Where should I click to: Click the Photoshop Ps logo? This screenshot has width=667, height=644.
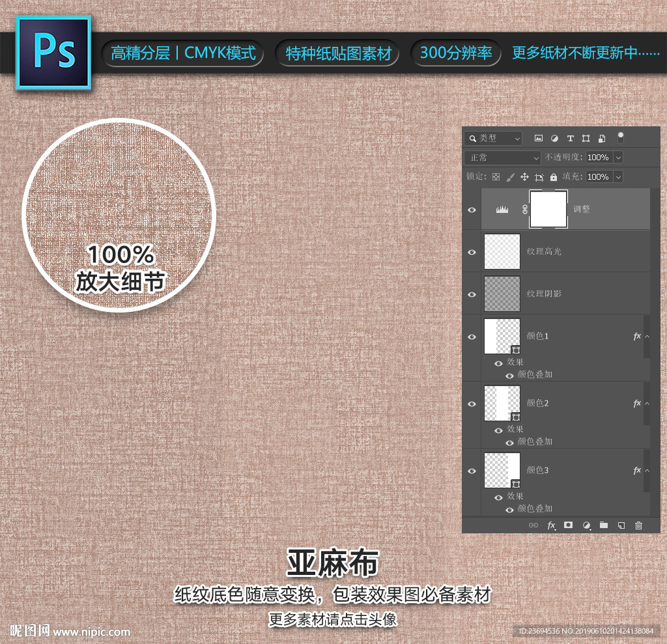(53, 53)
